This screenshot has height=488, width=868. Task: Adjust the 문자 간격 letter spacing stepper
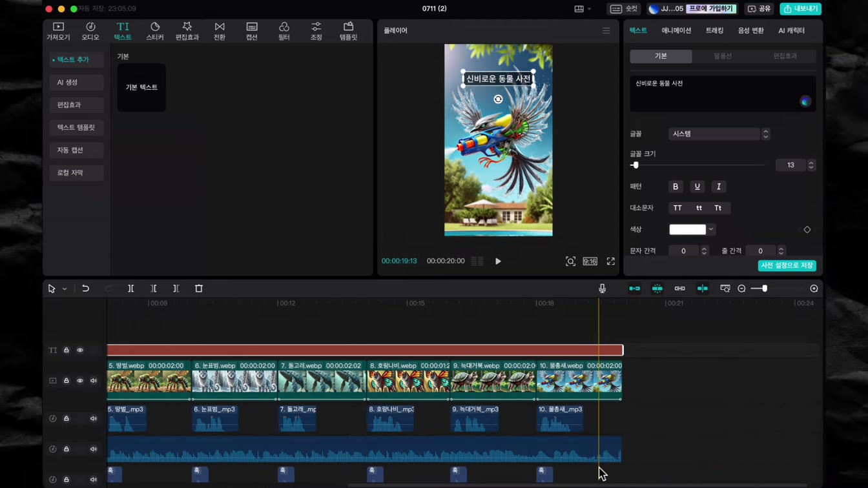point(704,251)
